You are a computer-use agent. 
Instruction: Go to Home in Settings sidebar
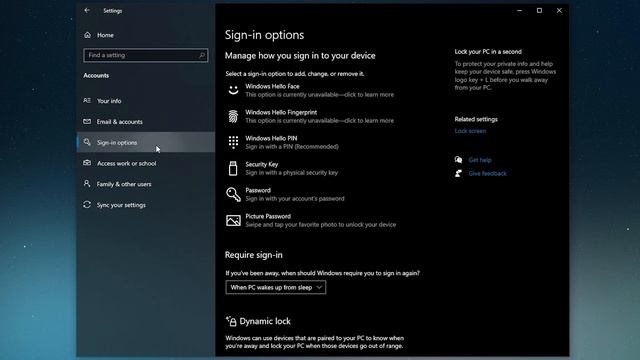[x=105, y=35]
